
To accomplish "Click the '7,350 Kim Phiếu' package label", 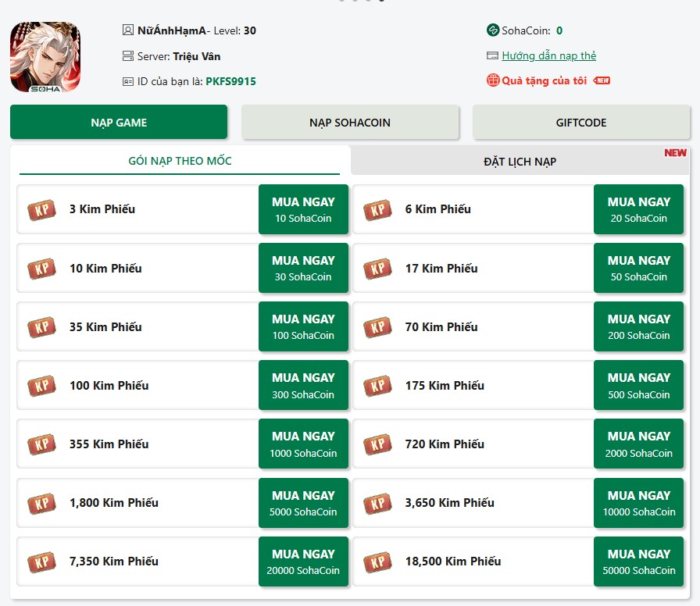I will [x=114, y=561].
